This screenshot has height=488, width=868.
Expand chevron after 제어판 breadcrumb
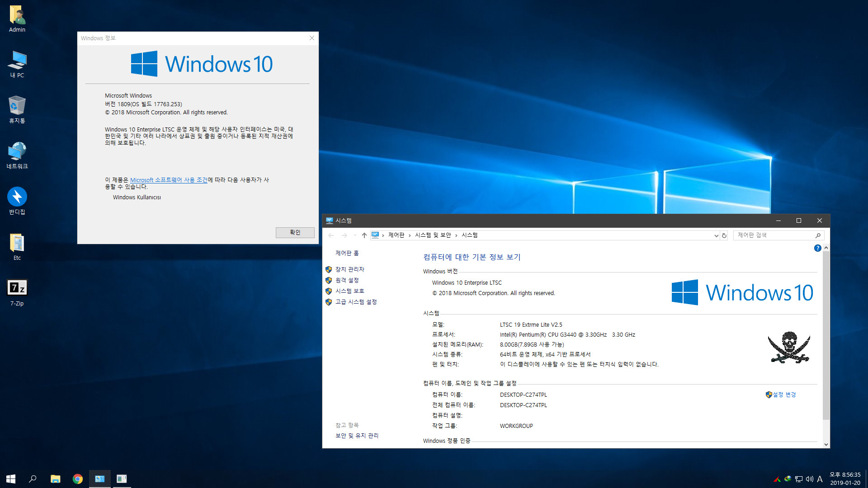(410, 235)
